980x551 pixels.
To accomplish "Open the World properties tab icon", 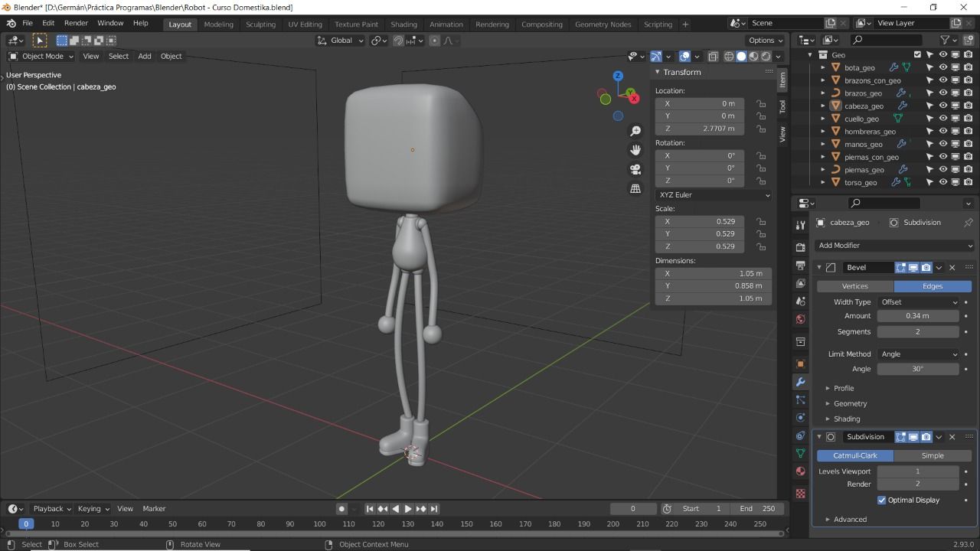I will tap(801, 319).
